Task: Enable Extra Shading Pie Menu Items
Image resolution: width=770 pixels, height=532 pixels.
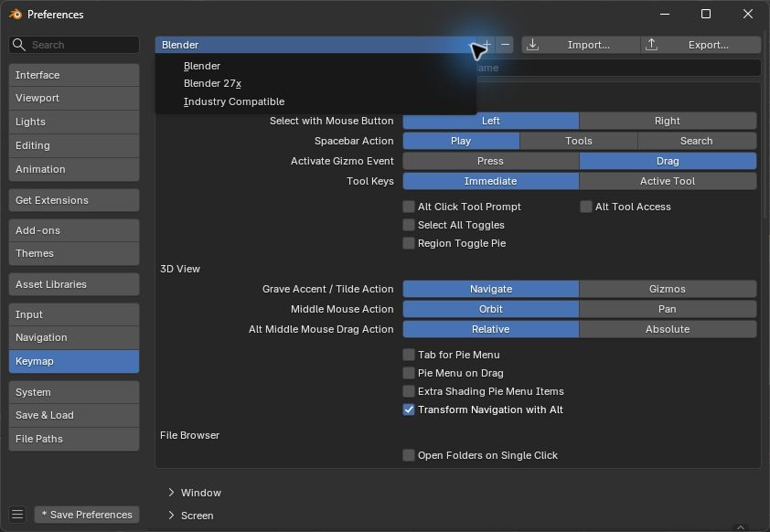Action: pyautogui.click(x=409, y=391)
